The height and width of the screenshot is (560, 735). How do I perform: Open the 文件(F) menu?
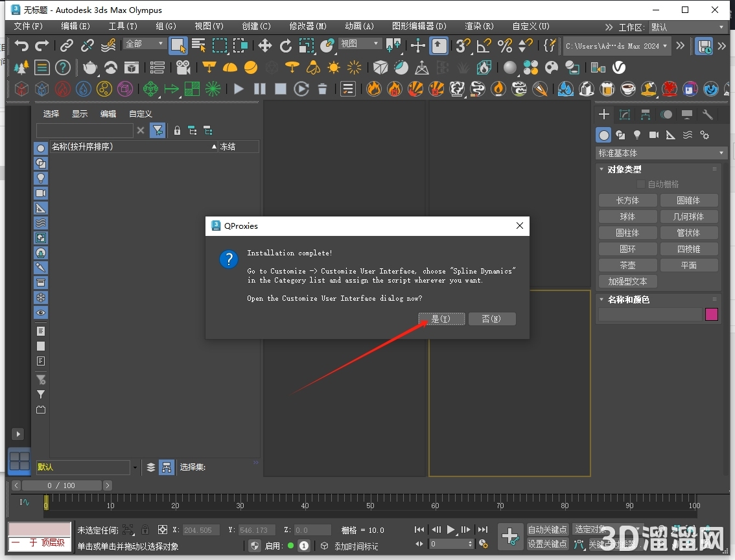pyautogui.click(x=28, y=26)
